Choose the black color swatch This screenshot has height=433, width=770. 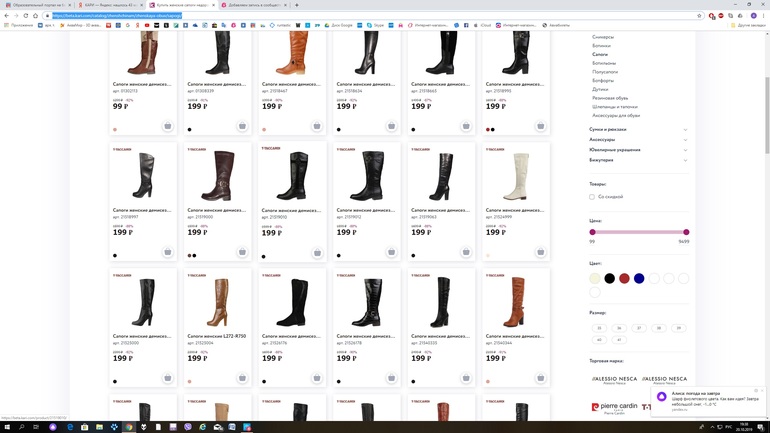[609, 278]
